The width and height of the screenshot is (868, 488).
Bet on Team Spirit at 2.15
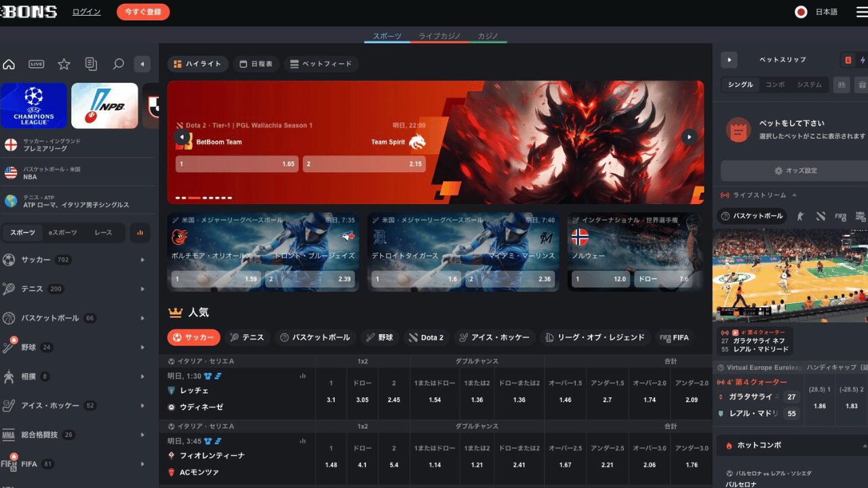coord(364,164)
